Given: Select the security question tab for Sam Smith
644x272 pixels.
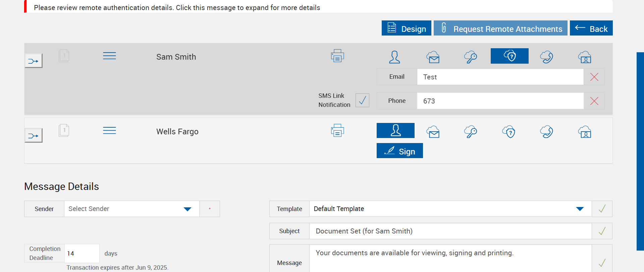Looking at the screenshot, I should coord(509,56).
